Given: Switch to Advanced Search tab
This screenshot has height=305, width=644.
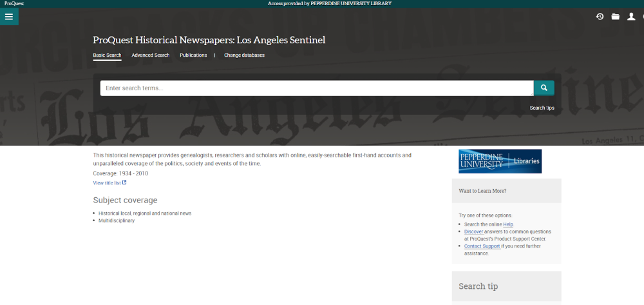Looking at the screenshot, I should [150, 55].
